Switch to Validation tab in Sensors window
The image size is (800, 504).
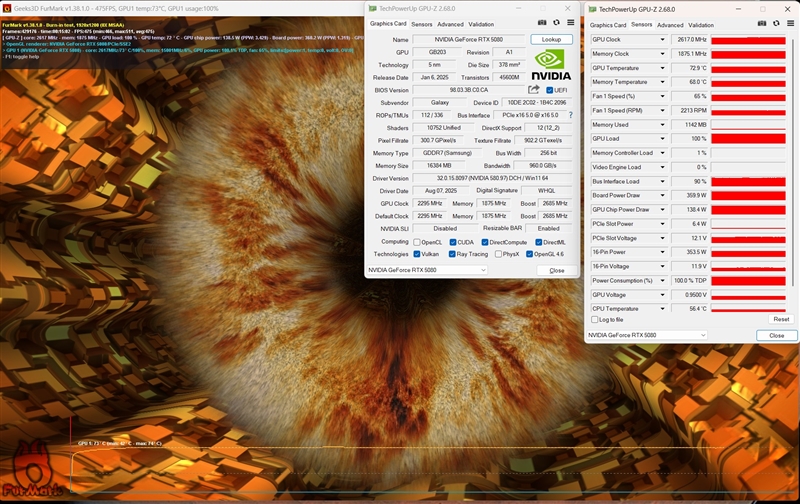701,25
